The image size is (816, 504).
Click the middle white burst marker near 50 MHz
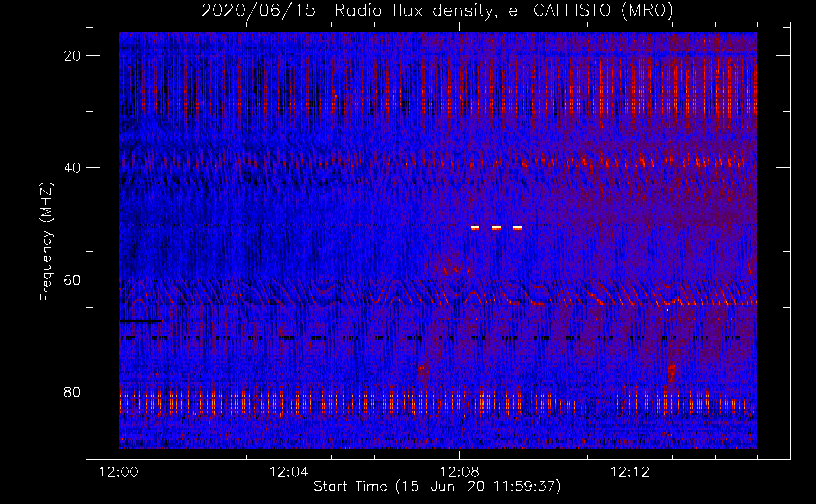click(496, 228)
